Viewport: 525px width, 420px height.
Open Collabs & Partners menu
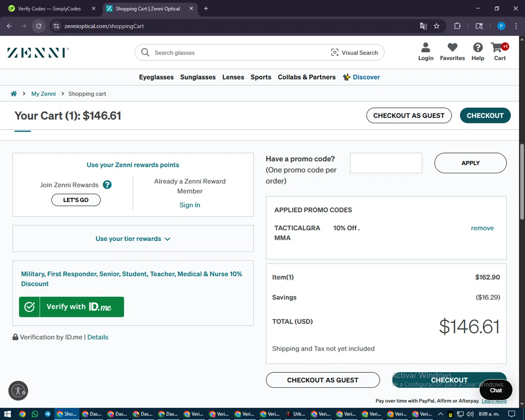(307, 77)
